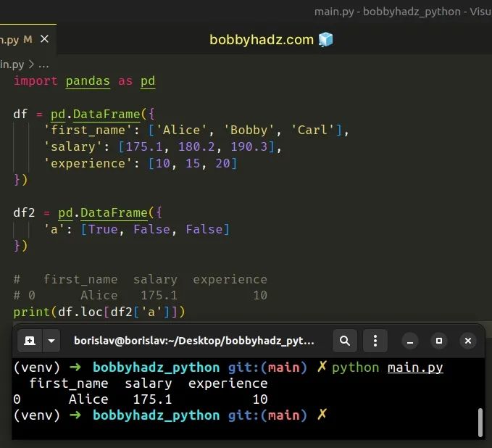
Task: Click the 'experience' key string
Action: click(x=88, y=163)
